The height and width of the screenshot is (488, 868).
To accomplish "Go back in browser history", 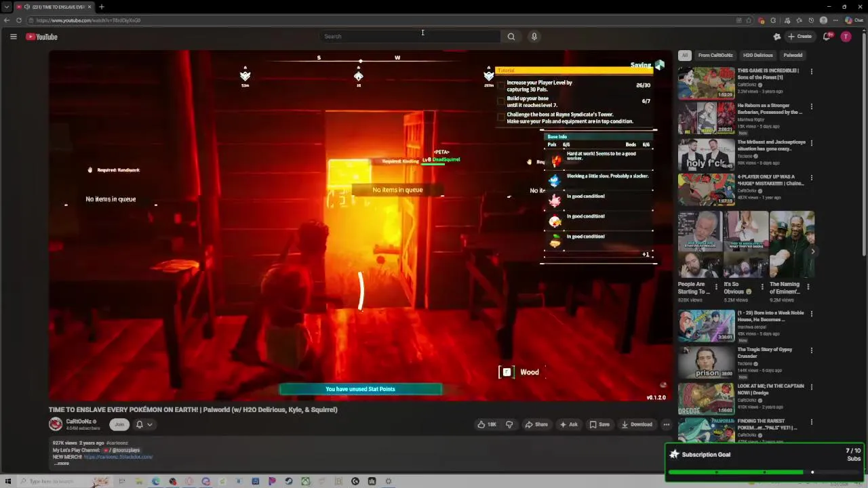I will [7, 20].
